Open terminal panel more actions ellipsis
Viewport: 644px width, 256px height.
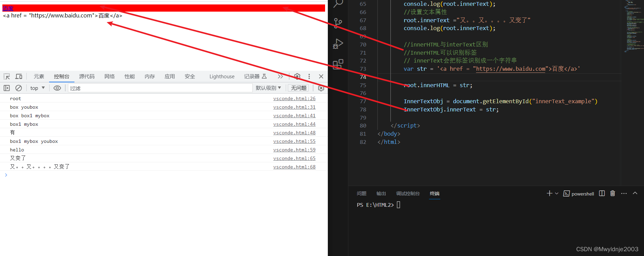tap(624, 193)
